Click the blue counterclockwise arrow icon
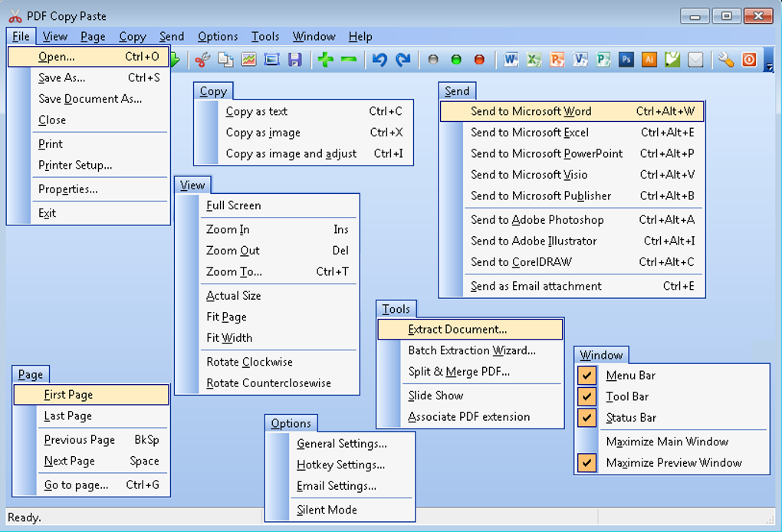782x532 pixels. click(379, 60)
